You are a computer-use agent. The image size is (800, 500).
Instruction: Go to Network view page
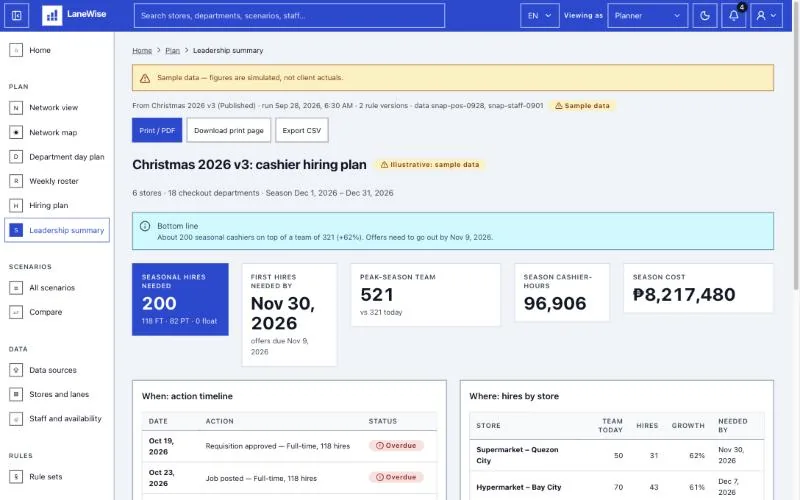pos(57,108)
